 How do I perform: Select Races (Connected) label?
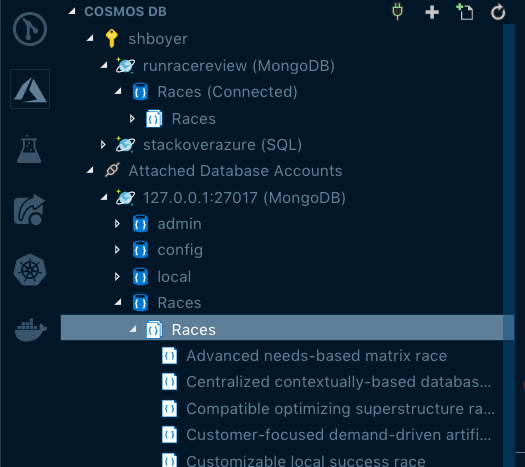click(x=227, y=92)
